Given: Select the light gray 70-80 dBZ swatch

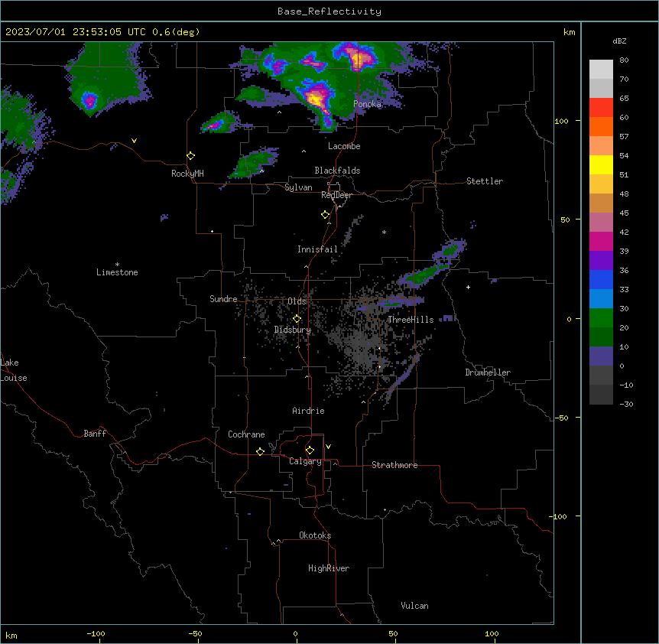Looking at the screenshot, I should coord(601,70).
